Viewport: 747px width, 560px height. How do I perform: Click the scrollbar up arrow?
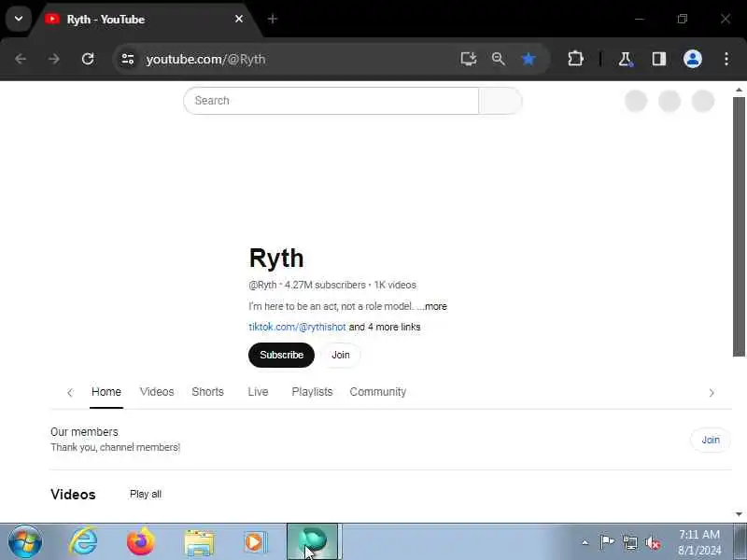[739, 90]
